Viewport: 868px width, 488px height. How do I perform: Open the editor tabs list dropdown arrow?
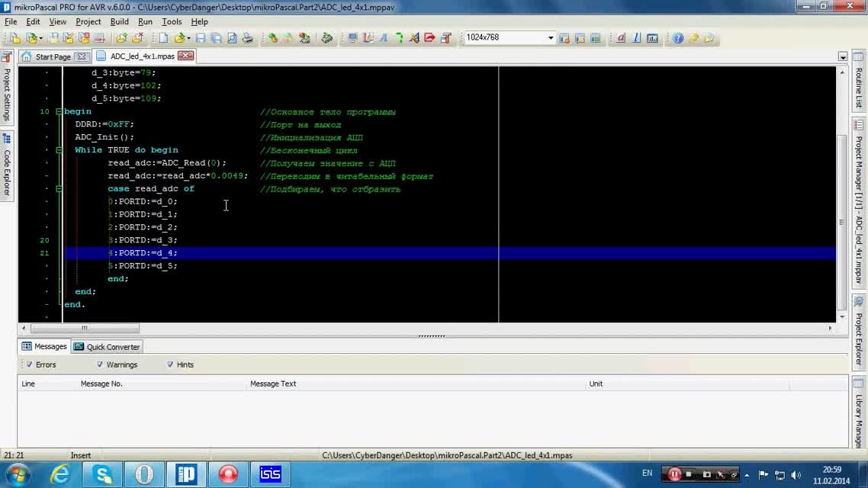843,56
